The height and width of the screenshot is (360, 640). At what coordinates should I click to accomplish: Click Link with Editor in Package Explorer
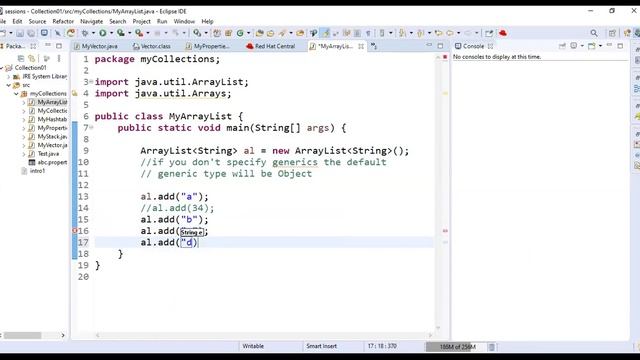point(31,58)
